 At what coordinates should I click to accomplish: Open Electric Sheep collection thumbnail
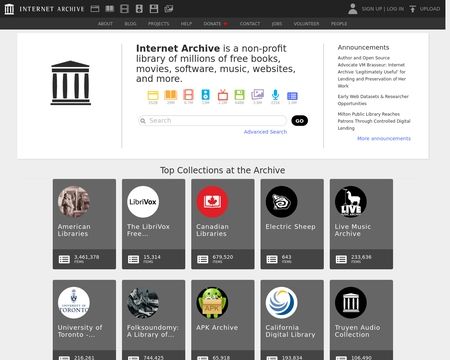(282, 202)
